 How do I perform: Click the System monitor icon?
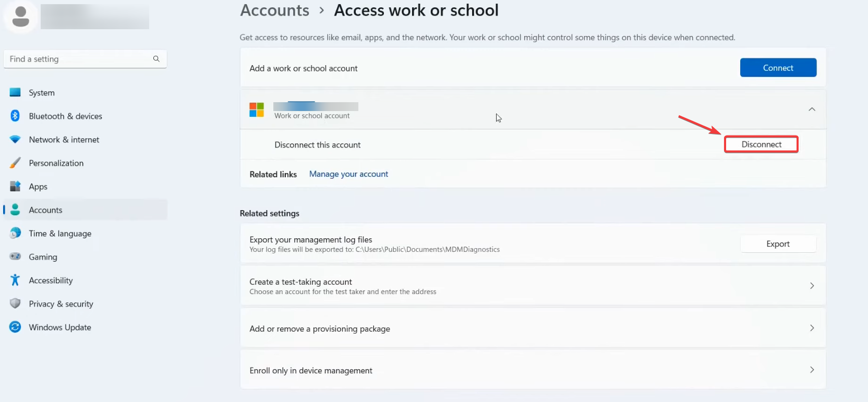15,92
